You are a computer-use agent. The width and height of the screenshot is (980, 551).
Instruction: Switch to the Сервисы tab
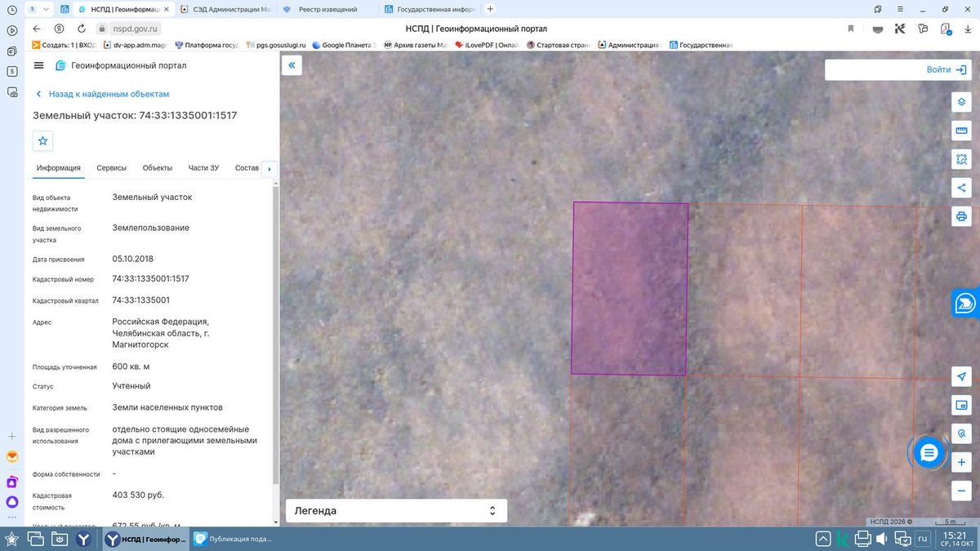coord(111,168)
